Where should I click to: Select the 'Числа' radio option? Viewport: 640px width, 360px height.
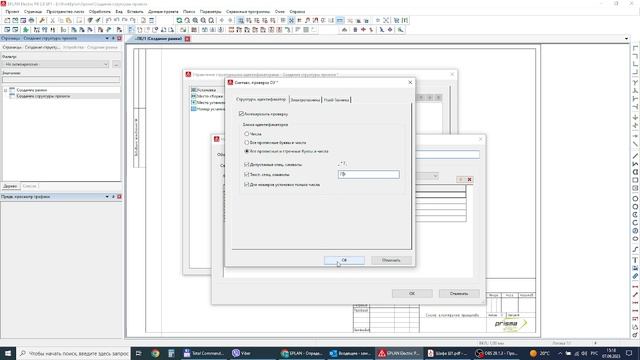coord(247,134)
